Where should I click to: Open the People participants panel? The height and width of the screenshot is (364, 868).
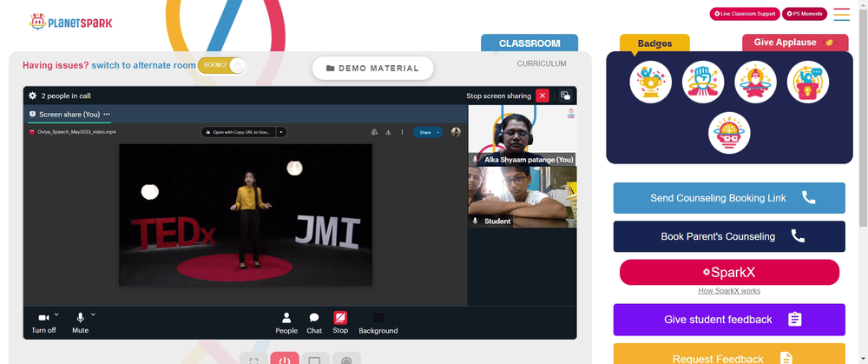click(x=286, y=323)
